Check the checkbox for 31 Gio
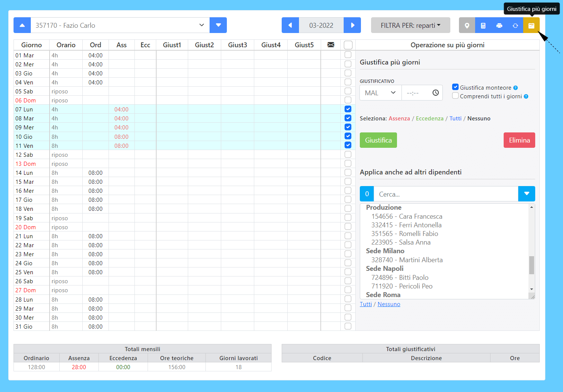The height and width of the screenshot is (392, 563). click(x=348, y=326)
